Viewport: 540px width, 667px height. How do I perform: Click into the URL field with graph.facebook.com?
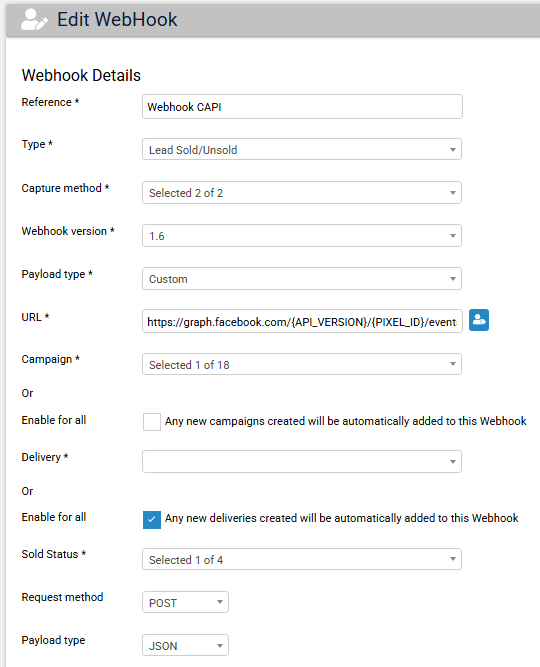[302, 321]
